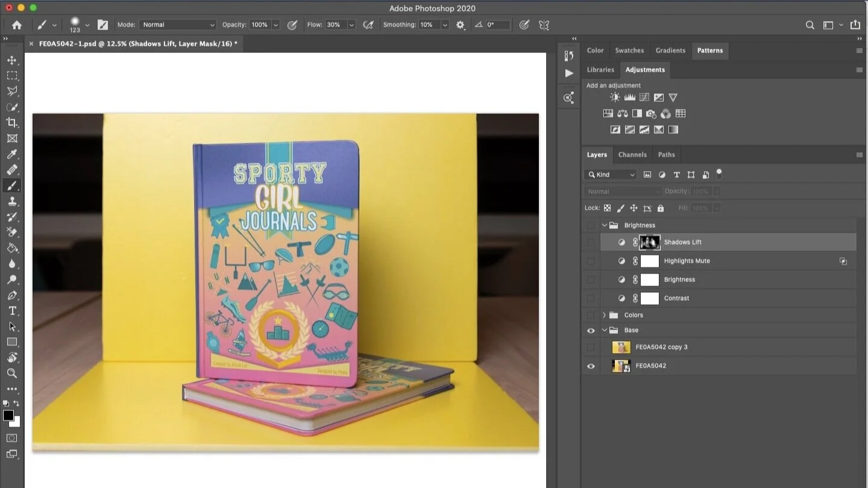This screenshot has width=868, height=488.
Task: Select the Paint Bucket tool
Action: coord(12,248)
